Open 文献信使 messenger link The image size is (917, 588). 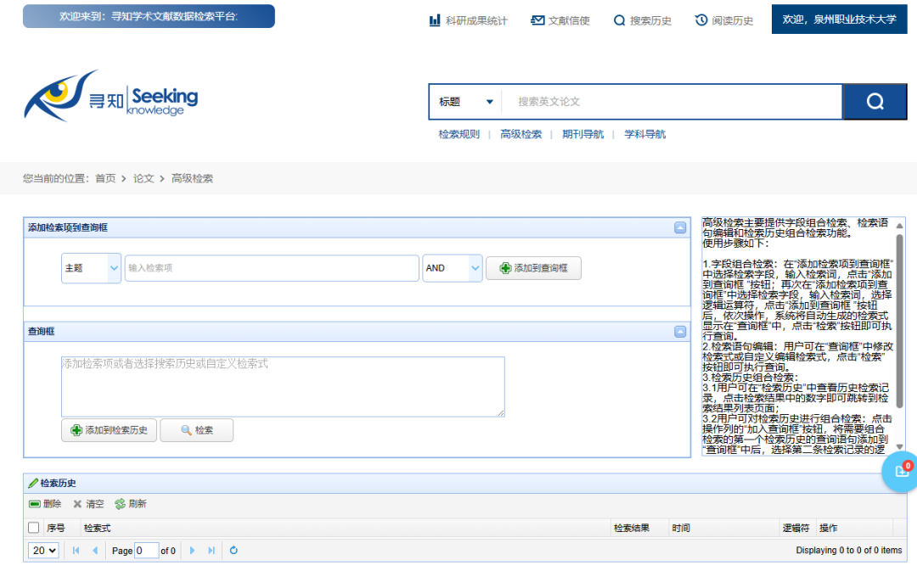(560, 20)
